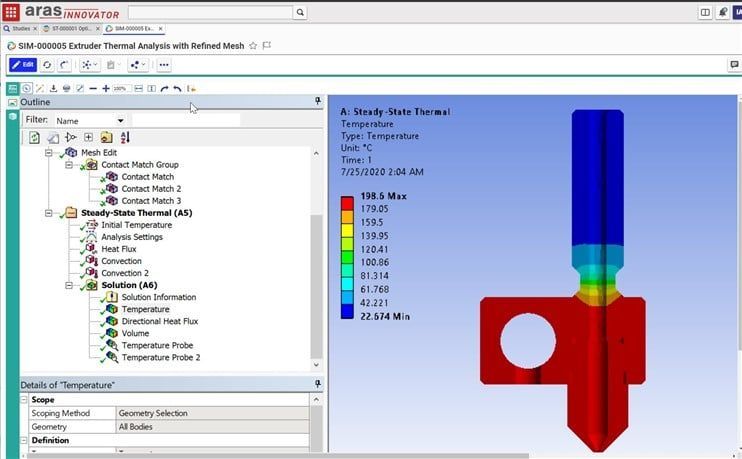Select Initial Temperature in the tree
Image resolution: width=742 pixels, height=459 pixels.
[x=136, y=225]
